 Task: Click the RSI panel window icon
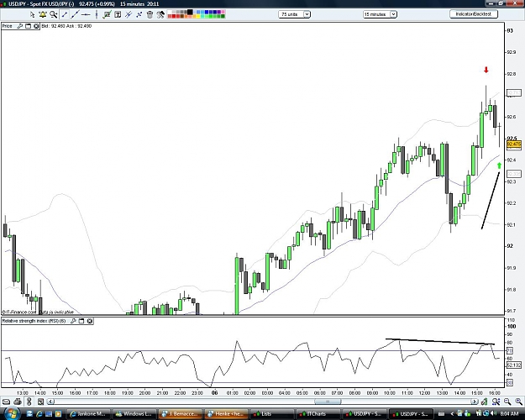[x=81, y=321]
